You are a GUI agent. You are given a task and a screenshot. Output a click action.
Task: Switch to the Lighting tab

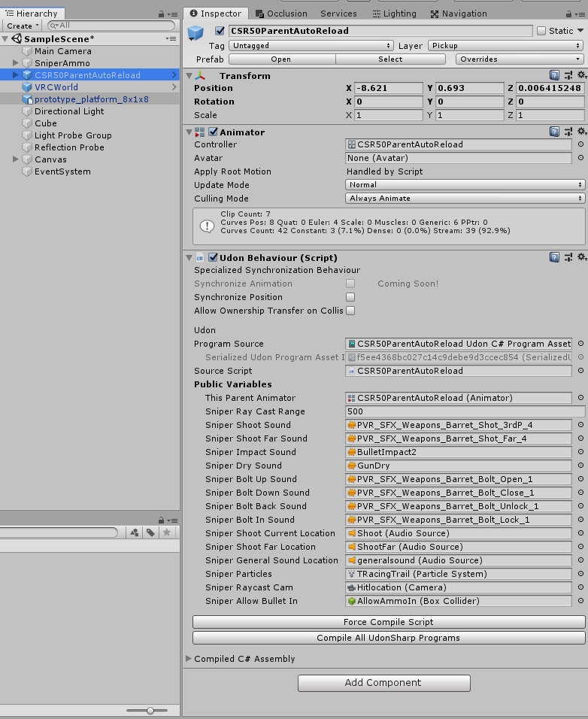[395, 14]
